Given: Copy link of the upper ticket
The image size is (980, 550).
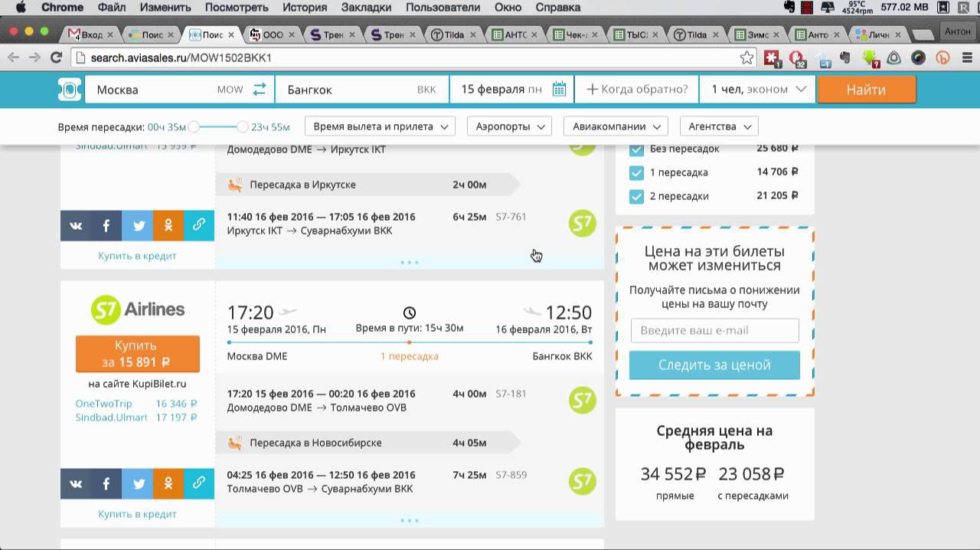Looking at the screenshot, I should click(199, 225).
